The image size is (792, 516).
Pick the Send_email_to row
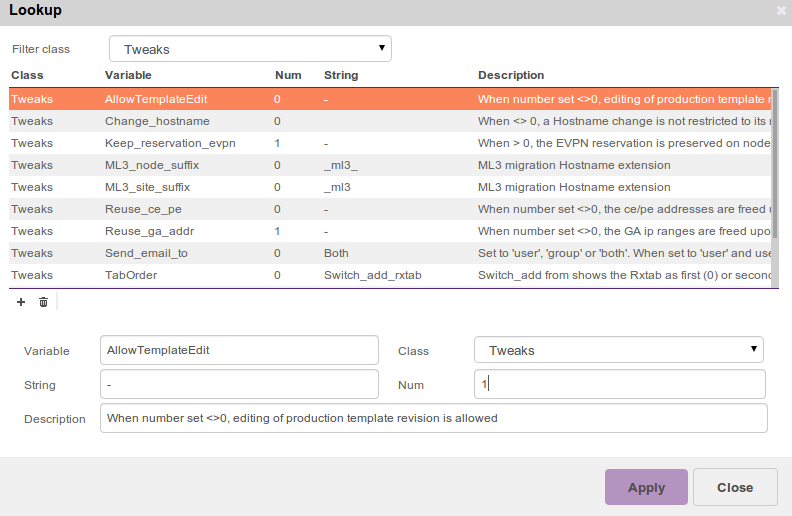[146, 253]
